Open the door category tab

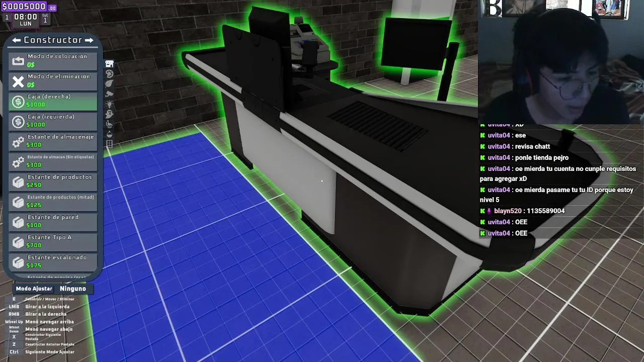tap(109, 144)
